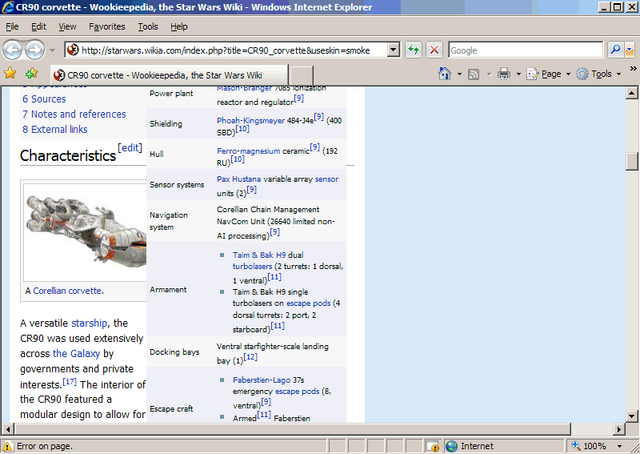
Task: Expand the feeds dropdown arrow
Action: pos(489,74)
